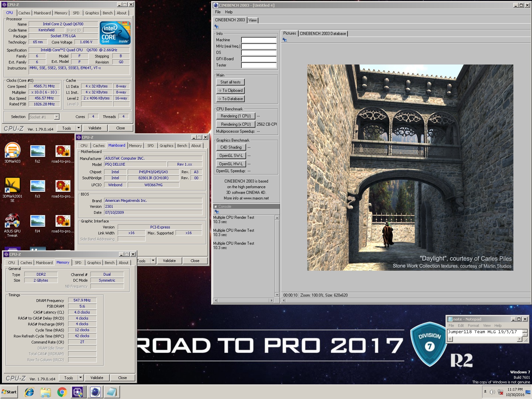Click into the GFX-Board input field
This screenshot has height=399, width=532.
259,59
